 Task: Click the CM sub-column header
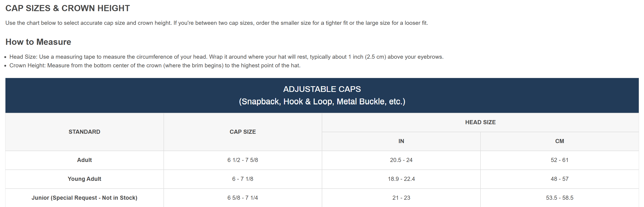point(559,141)
